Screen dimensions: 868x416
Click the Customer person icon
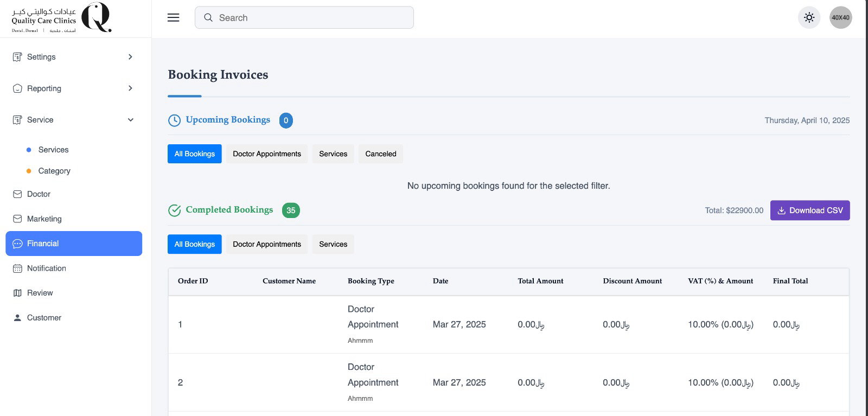pos(17,318)
